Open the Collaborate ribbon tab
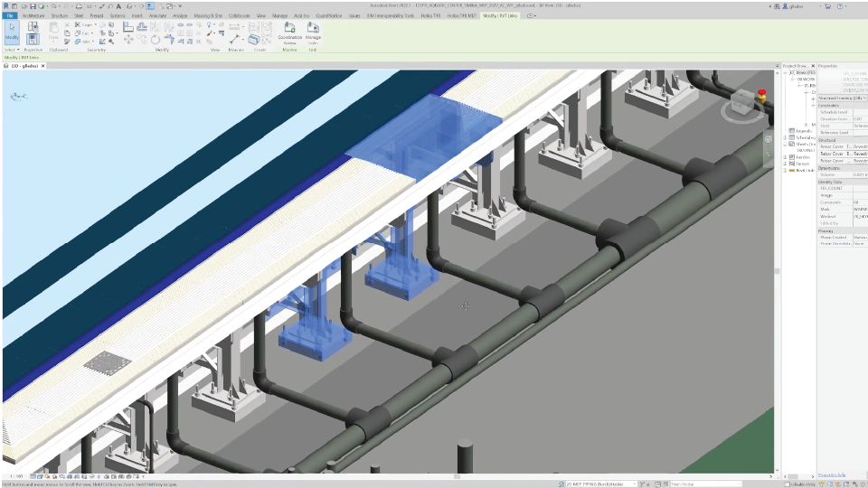The image size is (868, 488). (x=240, y=15)
